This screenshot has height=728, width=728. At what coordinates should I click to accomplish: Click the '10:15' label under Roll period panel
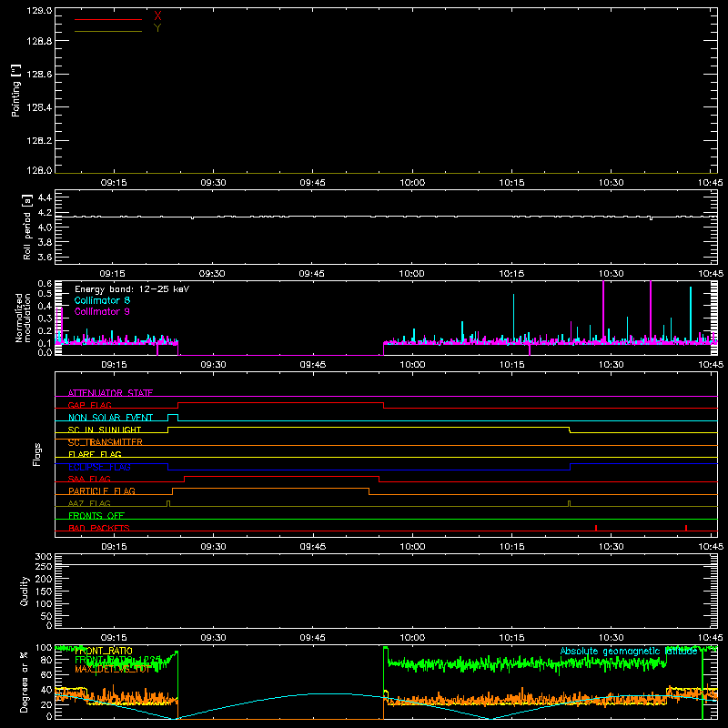[511, 274]
